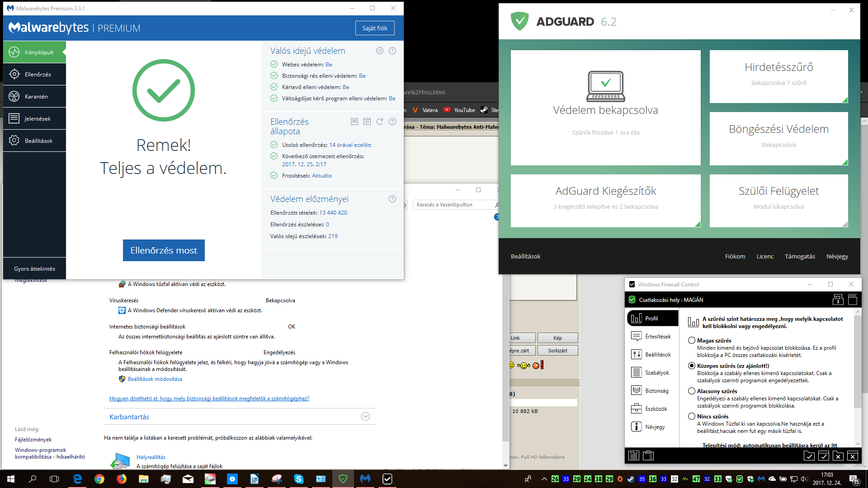This screenshot has height=488, width=868.
Task: Open Értesítések notifications icon in Firewall Control
Action: pos(636,336)
